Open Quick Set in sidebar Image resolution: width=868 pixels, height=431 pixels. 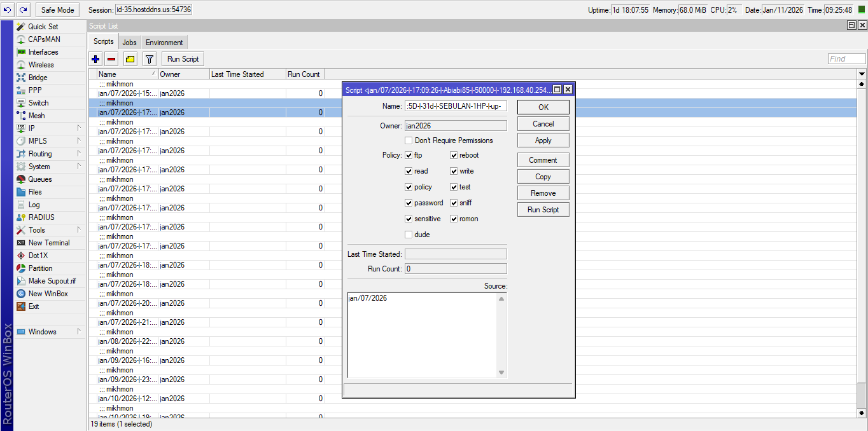[43, 27]
